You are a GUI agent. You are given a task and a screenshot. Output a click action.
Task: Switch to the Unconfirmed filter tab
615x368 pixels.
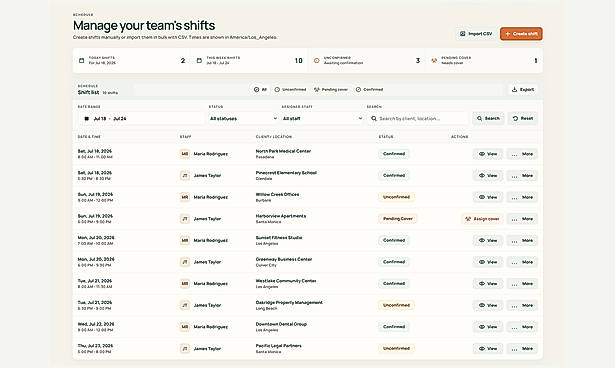tap(290, 89)
